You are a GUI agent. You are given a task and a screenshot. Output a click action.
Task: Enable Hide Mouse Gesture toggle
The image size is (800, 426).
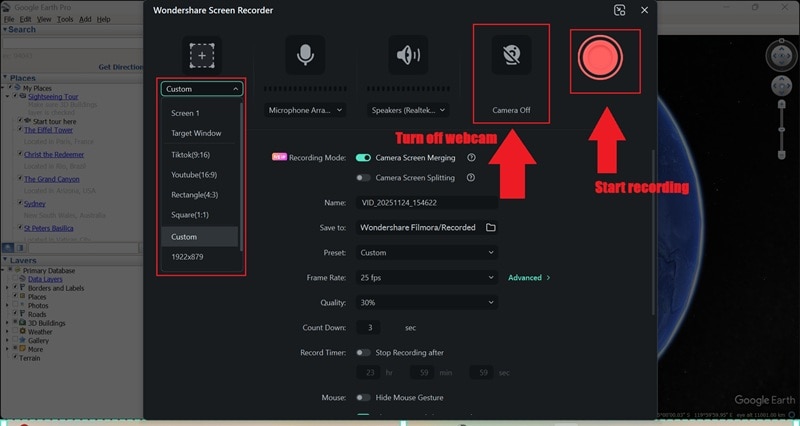point(363,397)
